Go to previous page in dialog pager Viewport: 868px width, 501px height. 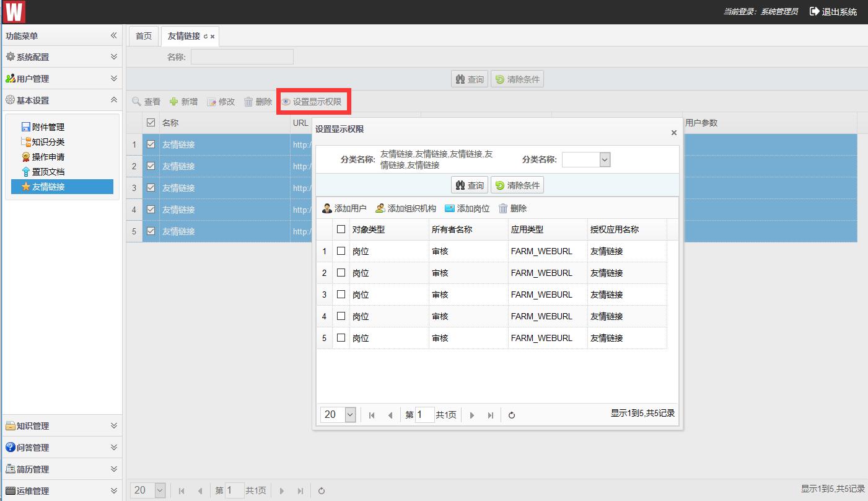pos(390,415)
